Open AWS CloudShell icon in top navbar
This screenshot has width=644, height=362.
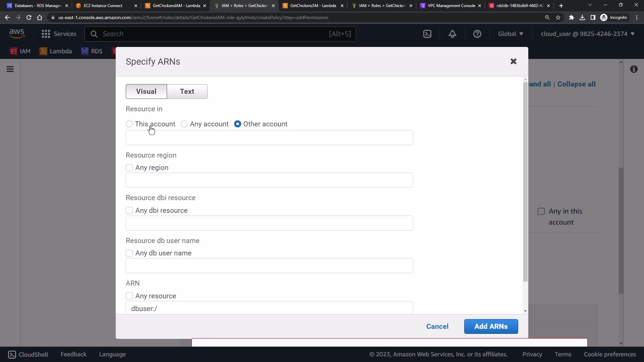pyautogui.click(x=427, y=34)
